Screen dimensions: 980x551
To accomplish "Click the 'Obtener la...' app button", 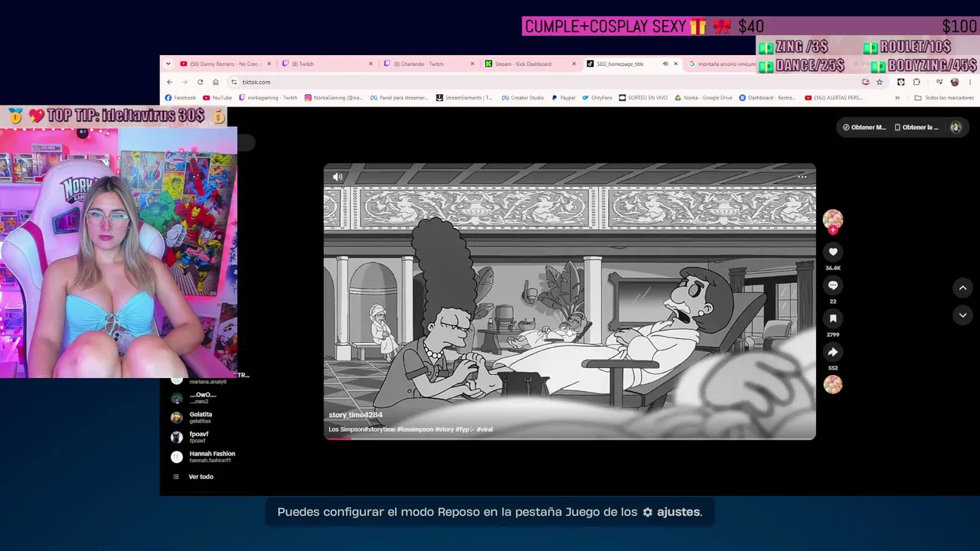I will click(x=916, y=127).
